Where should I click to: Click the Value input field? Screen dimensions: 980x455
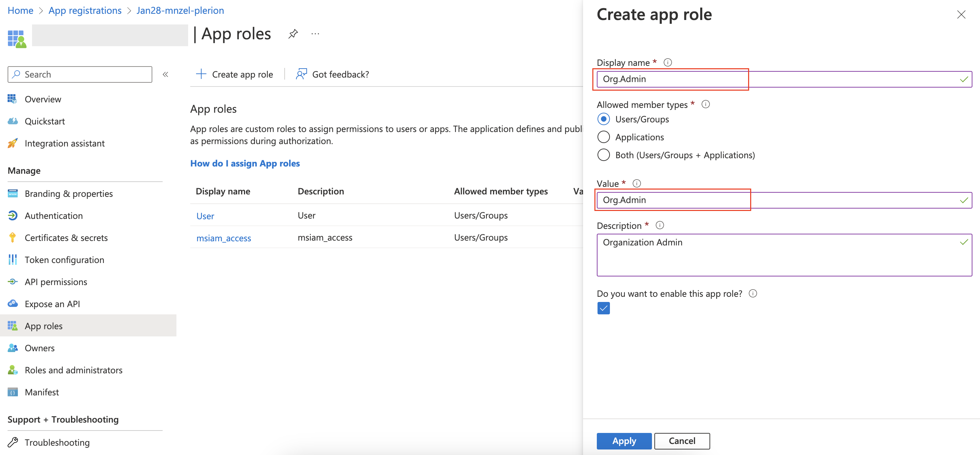click(x=784, y=200)
